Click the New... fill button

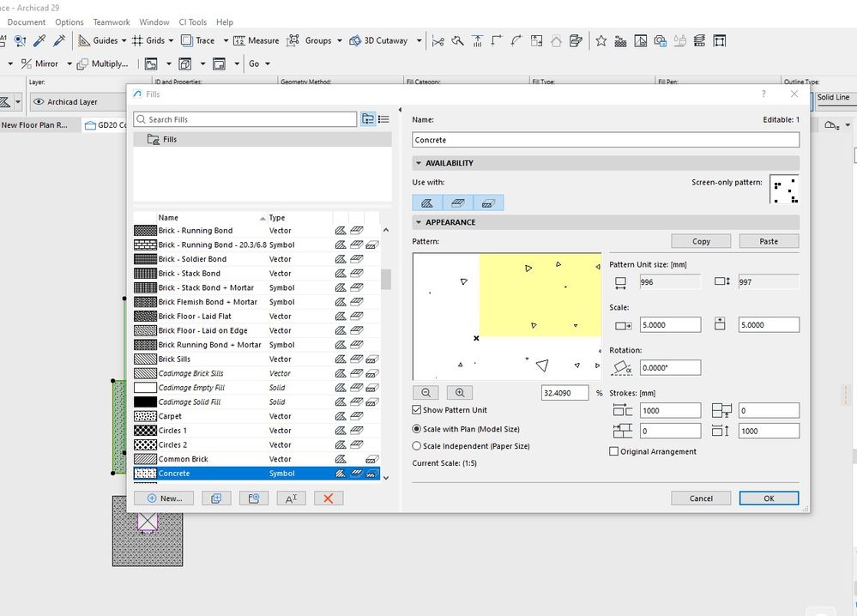(164, 498)
